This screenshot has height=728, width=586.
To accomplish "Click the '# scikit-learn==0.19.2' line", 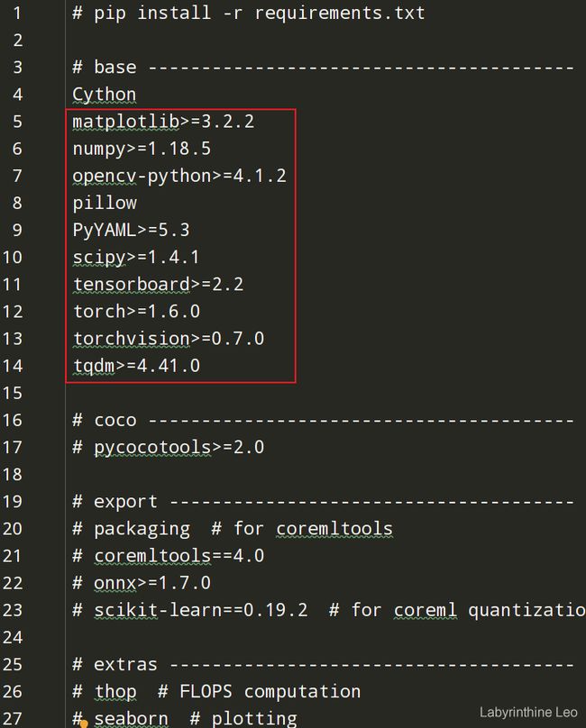I will [190, 610].
